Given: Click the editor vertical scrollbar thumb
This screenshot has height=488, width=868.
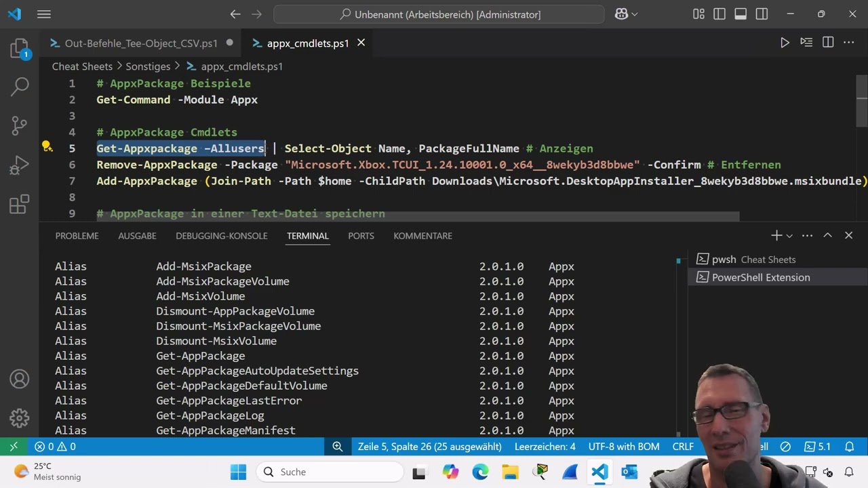Looking at the screenshot, I should tap(862, 100).
